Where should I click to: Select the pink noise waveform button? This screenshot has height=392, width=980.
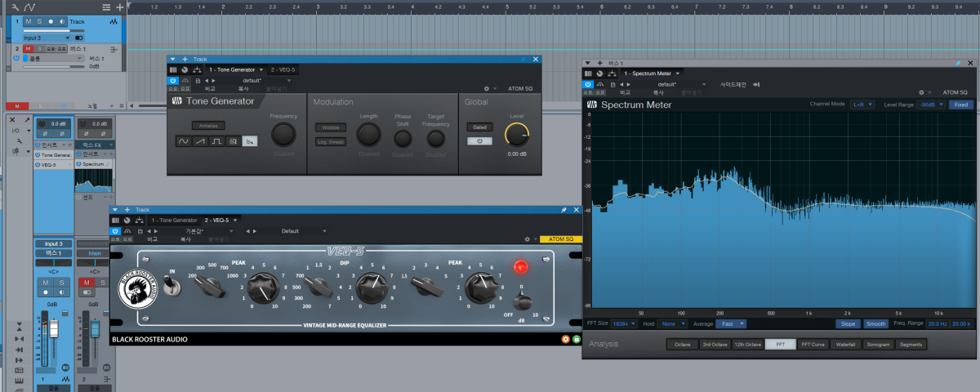click(249, 141)
